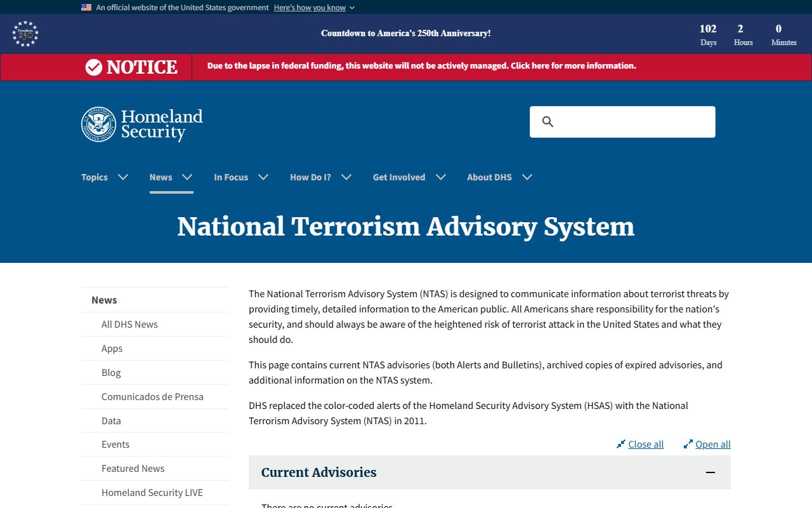Click the collapse arrows icon beside Close all
Screen dimensions: 812x508
(x=620, y=444)
